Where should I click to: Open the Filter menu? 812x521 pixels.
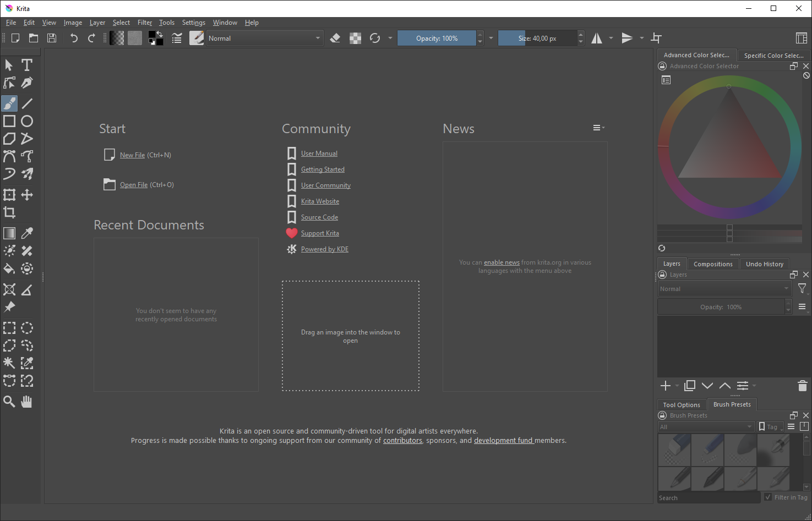tap(145, 23)
